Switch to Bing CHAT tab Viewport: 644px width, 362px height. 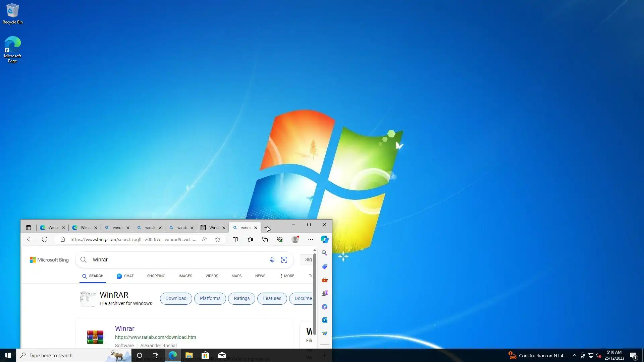(125, 276)
